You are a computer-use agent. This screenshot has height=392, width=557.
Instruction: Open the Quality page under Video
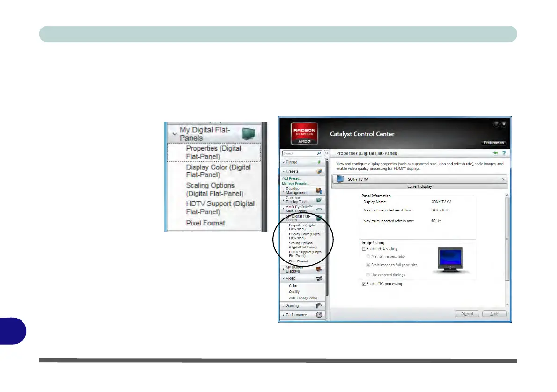point(294,292)
